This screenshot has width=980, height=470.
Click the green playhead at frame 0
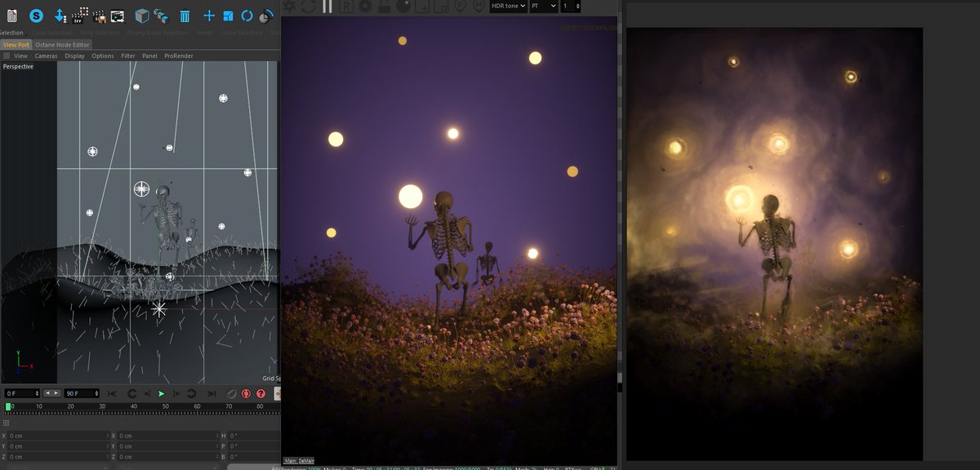click(9, 406)
